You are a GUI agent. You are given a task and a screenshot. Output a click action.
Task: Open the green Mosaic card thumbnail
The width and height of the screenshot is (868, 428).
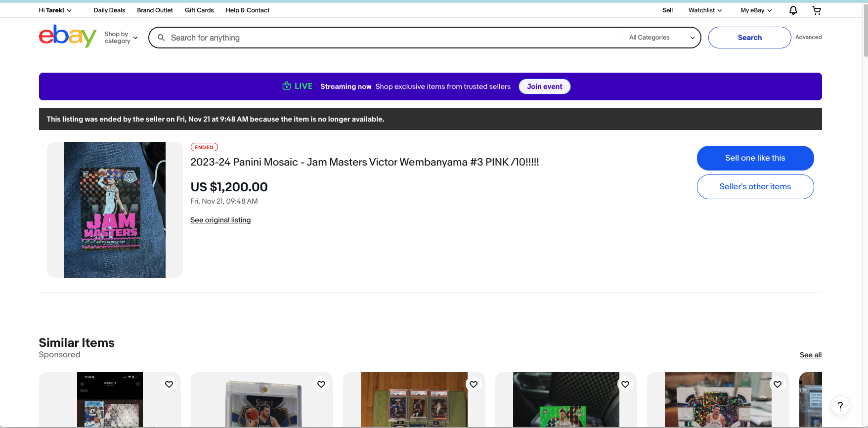(x=566, y=399)
